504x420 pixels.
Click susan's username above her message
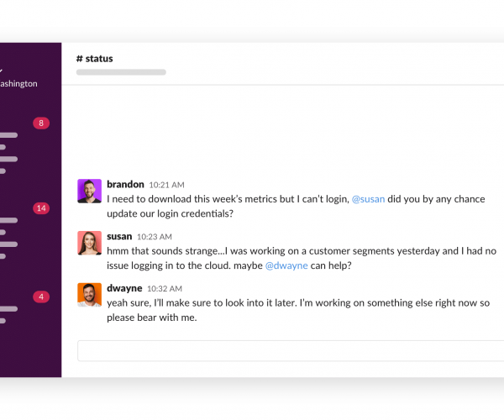tap(119, 237)
